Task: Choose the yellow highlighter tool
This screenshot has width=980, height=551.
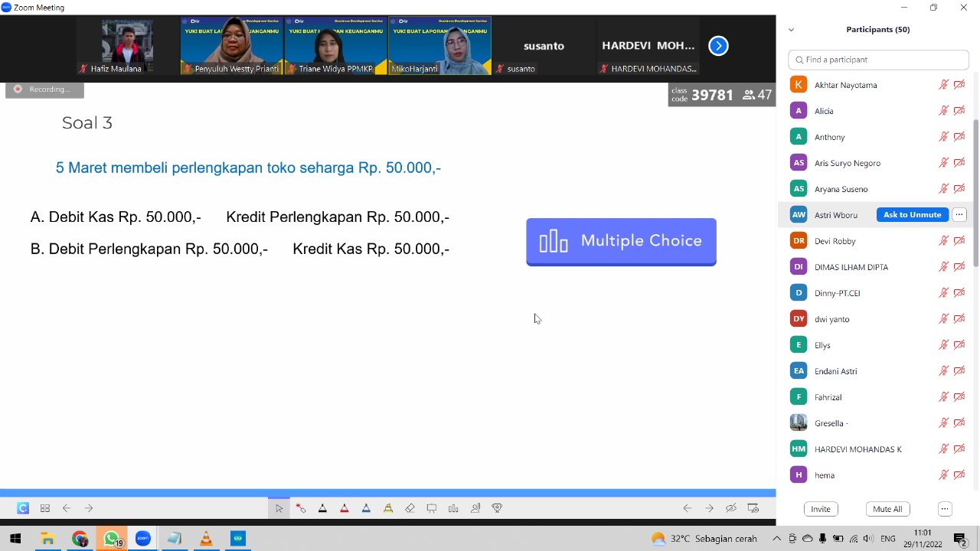Action: tap(388, 508)
